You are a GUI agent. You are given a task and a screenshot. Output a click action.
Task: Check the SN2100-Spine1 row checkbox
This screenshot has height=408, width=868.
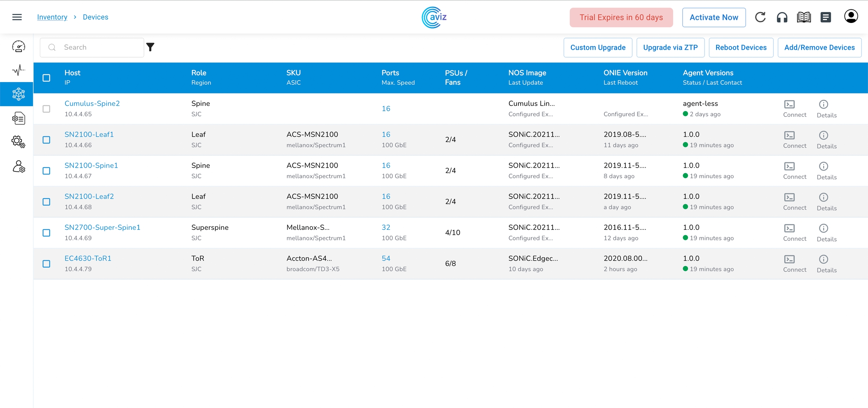click(46, 171)
